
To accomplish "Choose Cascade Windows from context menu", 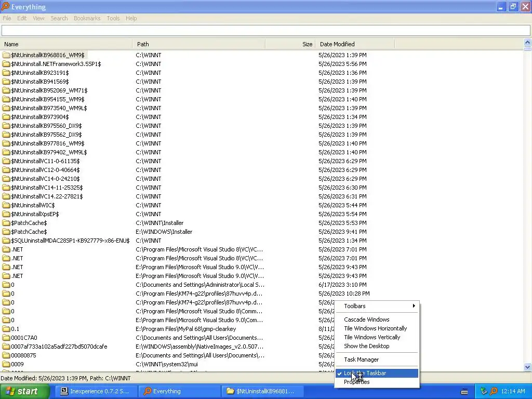I will [x=377, y=320].
